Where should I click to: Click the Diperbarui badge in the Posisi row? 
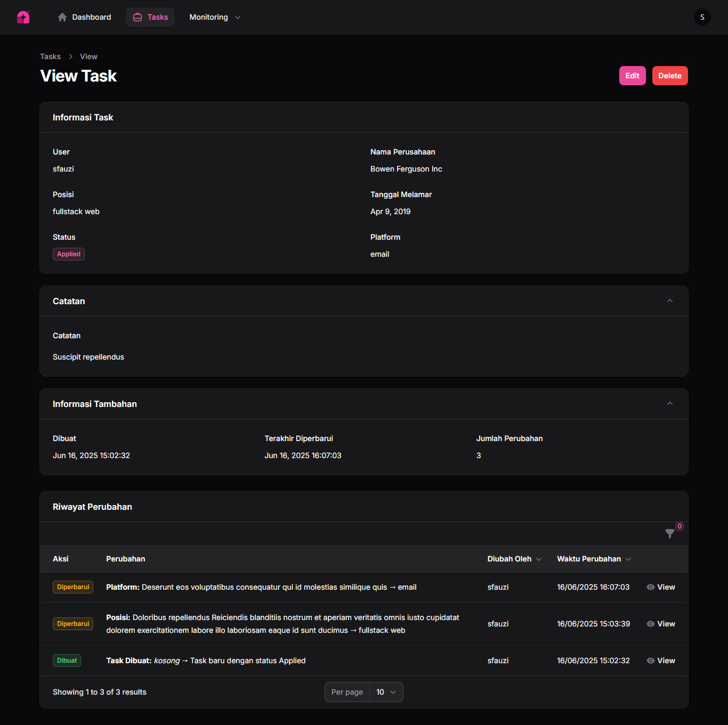point(73,624)
